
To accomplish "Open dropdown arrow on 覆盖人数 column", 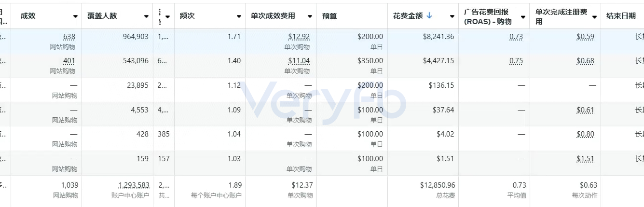I will point(146,16).
